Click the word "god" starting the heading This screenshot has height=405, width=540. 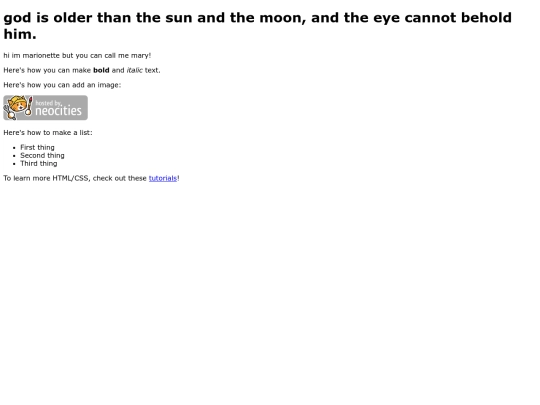pyautogui.click(x=17, y=18)
